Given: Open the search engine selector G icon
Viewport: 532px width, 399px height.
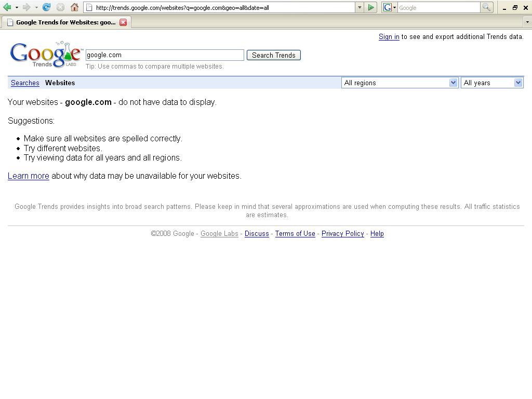Looking at the screenshot, I should point(389,7).
